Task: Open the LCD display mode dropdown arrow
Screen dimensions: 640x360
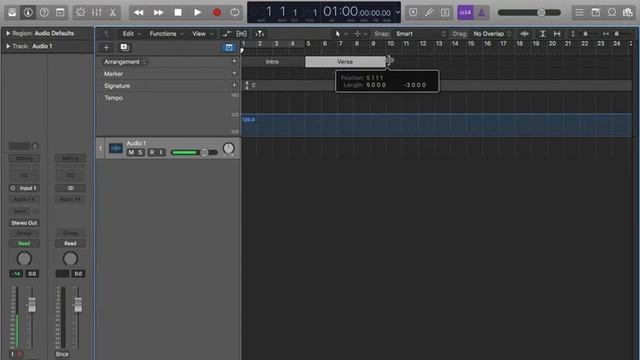Action: pyautogui.click(x=398, y=12)
